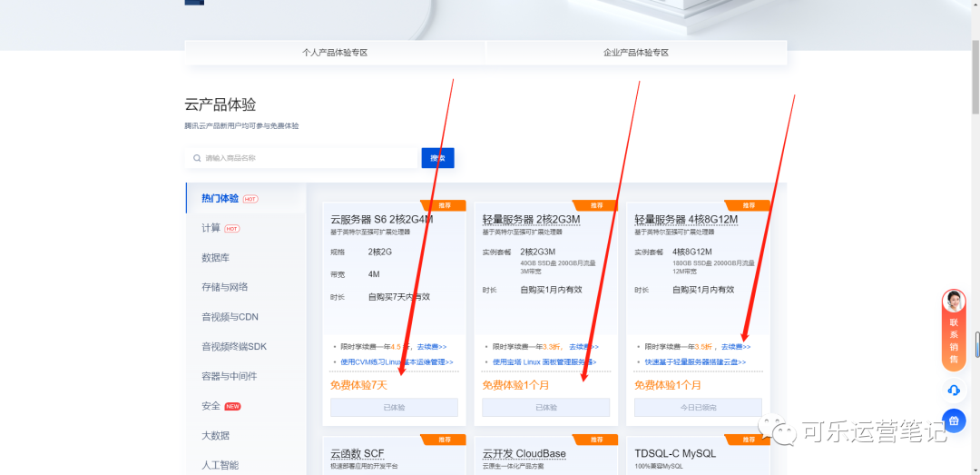This screenshot has width=980, height=475.
Task: Select 热门体验 in the sidebar
Action: tap(220, 198)
